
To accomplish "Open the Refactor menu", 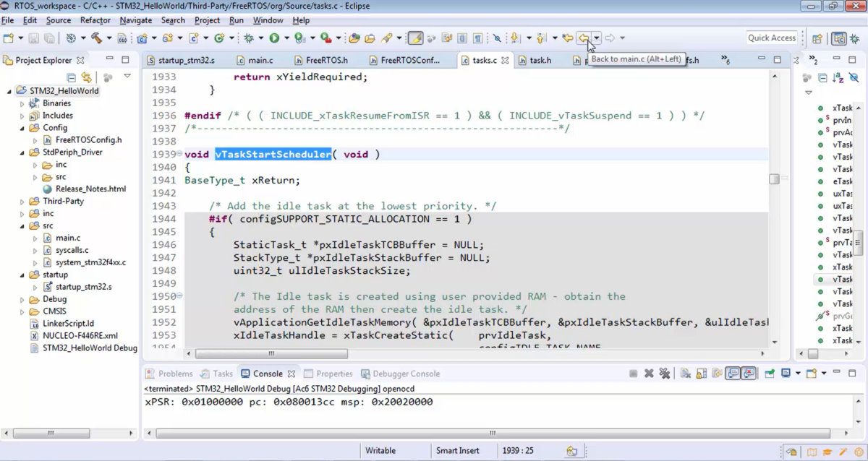I will [x=95, y=20].
